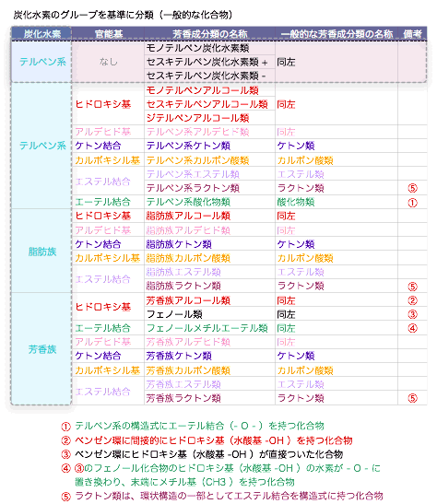Select テルペン系ケトン類 in the table
This screenshot has height=504, width=437.
click(188, 146)
